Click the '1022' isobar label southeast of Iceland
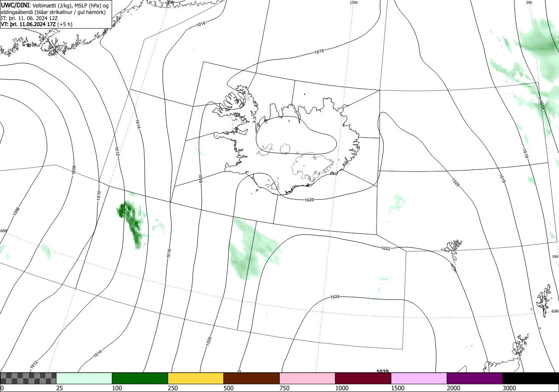The image size is (559, 392). pyautogui.click(x=385, y=248)
